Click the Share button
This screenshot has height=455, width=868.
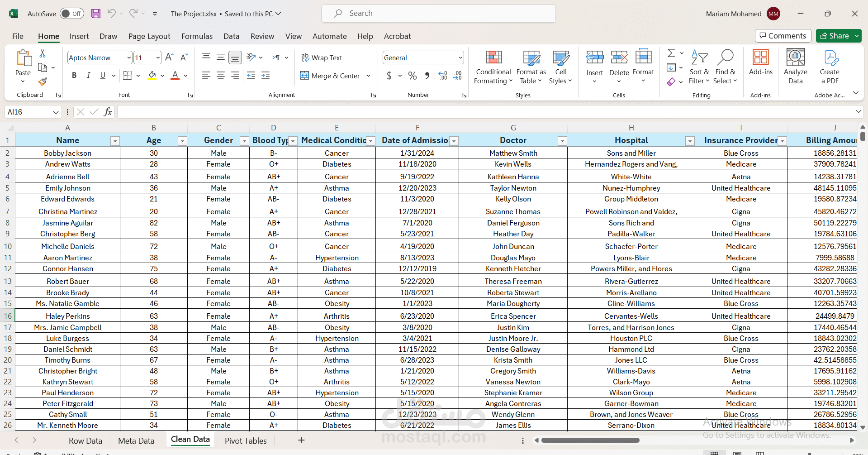835,36
